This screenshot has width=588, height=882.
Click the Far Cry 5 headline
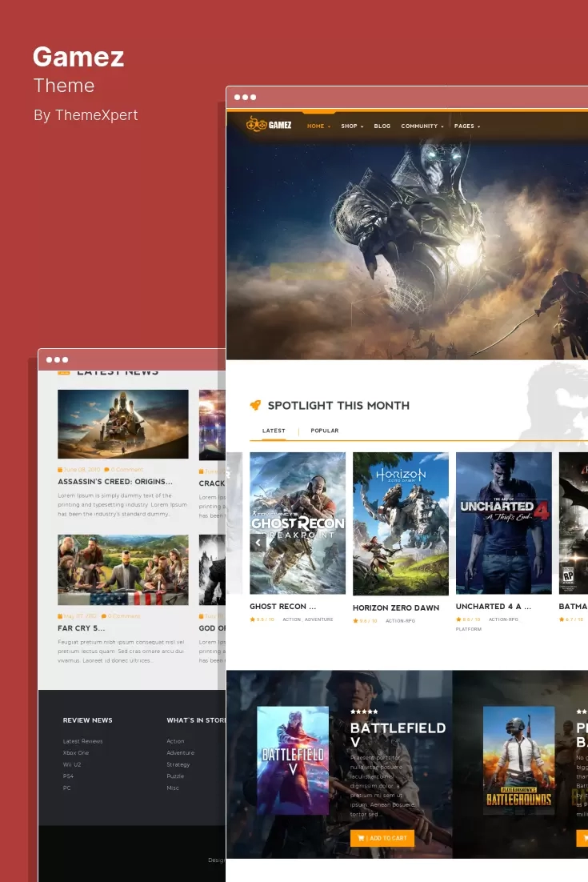tap(81, 627)
